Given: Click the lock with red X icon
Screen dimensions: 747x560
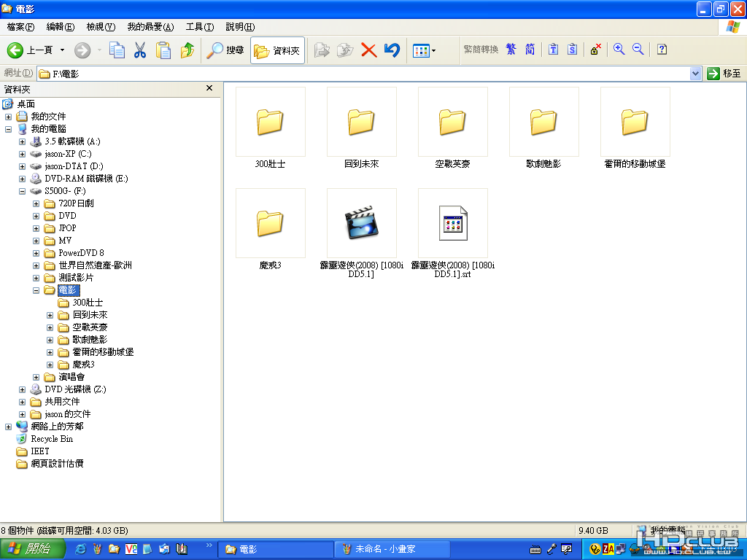Looking at the screenshot, I should [595, 49].
